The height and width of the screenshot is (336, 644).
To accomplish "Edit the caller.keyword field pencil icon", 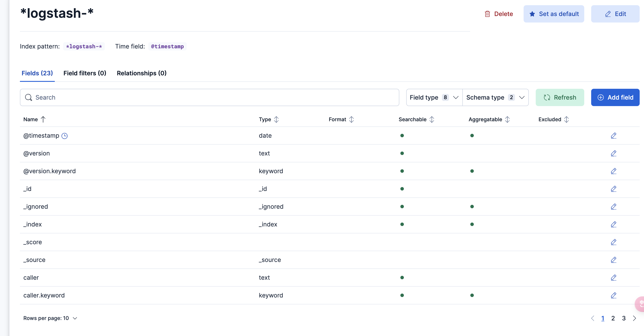I will pos(613,295).
